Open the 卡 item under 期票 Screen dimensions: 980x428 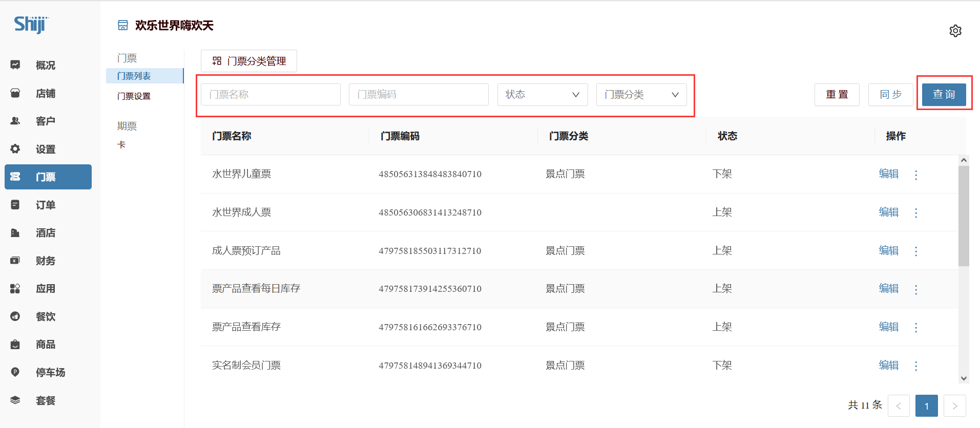(x=121, y=144)
